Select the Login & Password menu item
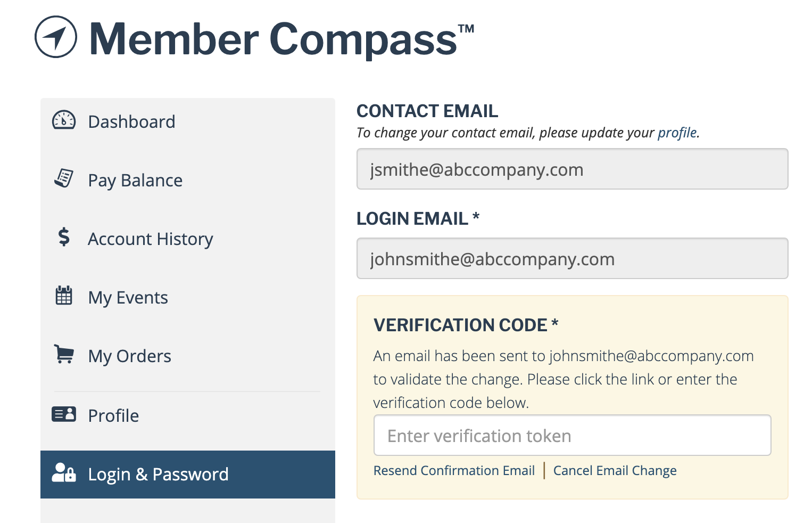The height and width of the screenshot is (523, 812). tap(188, 475)
